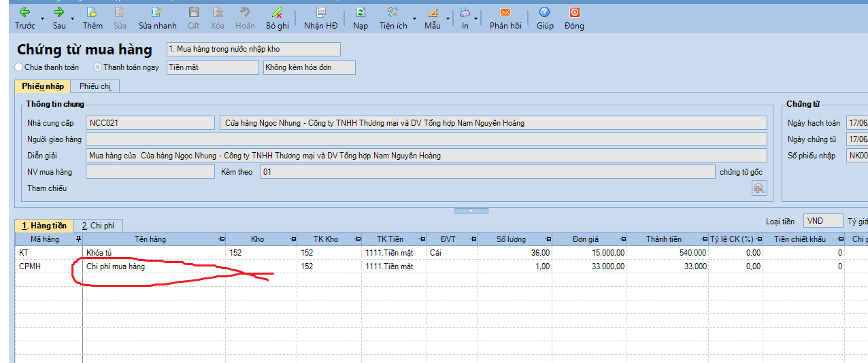Click the Tham chiếu reference lookup button

point(758,188)
